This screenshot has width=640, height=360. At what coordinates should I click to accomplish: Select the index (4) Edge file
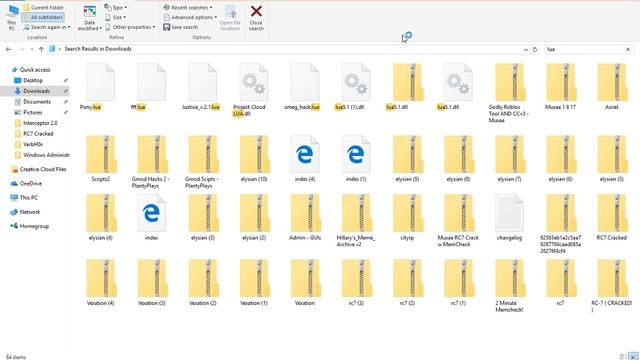[x=304, y=154]
